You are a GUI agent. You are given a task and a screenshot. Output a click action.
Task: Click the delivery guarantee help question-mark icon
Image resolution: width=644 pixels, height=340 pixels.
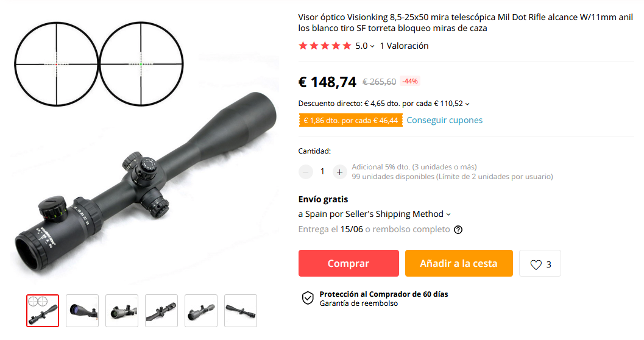(458, 230)
